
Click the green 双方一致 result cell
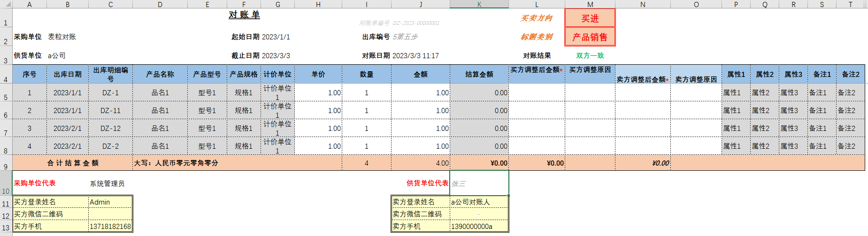click(x=590, y=56)
